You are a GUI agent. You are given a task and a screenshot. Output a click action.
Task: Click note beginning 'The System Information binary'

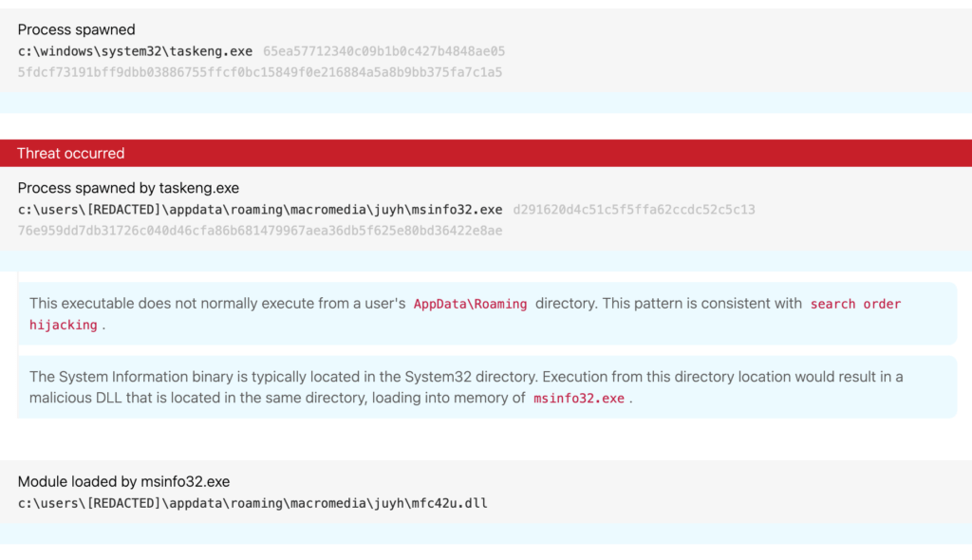coord(285,377)
